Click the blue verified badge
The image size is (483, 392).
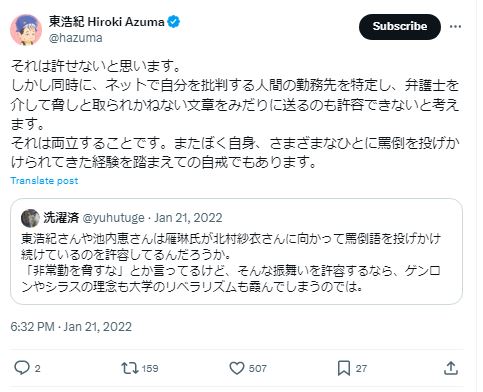click(174, 22)
